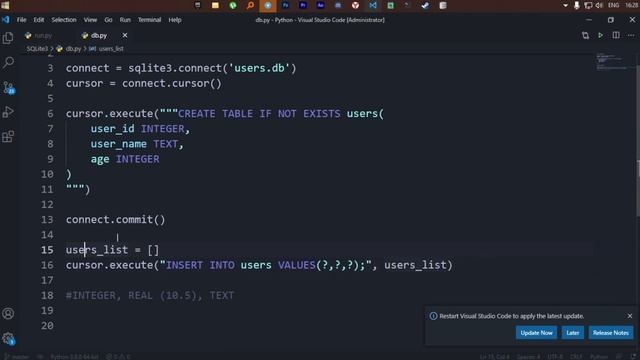
Task: Open the Help menu
Action: (175, 20)
